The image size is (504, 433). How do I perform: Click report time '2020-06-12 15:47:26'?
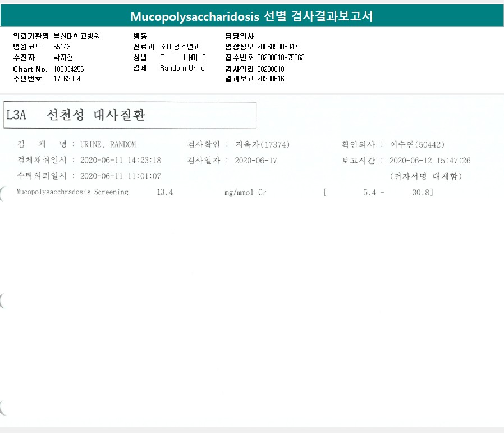[x=430, y=161]
